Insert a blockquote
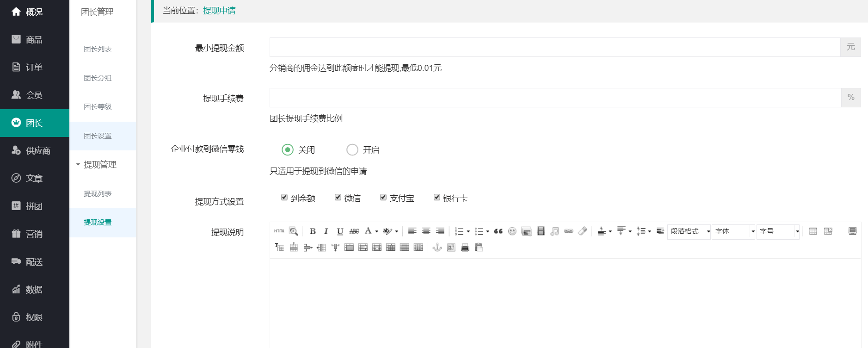The height and width of the screenshot is (348, 868). (x=498, y=231)
